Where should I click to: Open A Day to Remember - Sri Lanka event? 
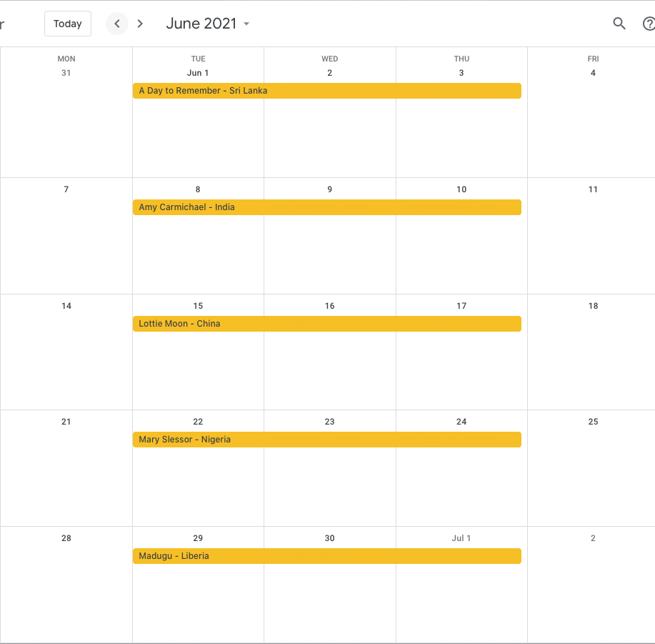click(x=326, y=91)
